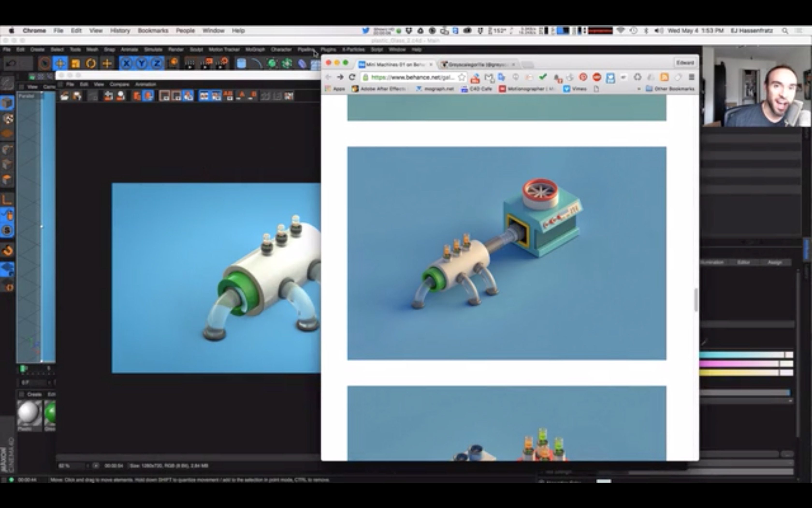
Task: Open the Create menu in Cinema 4D
Action: click(37, 50)
